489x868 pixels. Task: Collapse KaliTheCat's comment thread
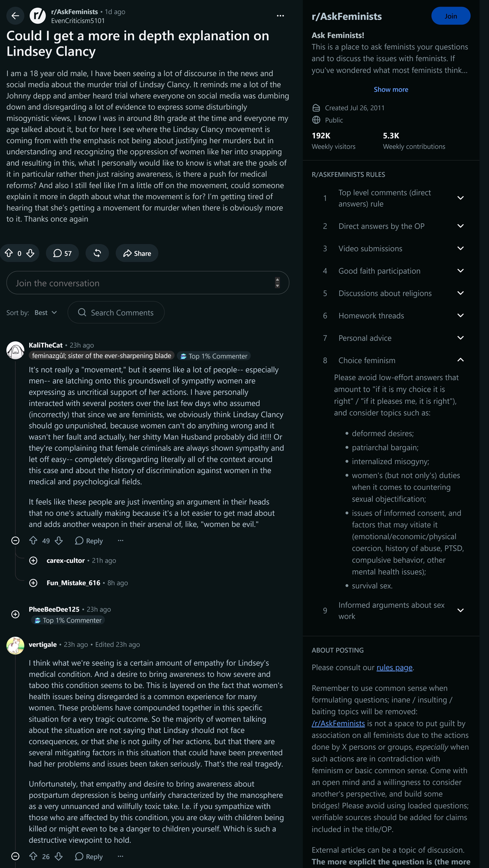(x=15, y=541)
